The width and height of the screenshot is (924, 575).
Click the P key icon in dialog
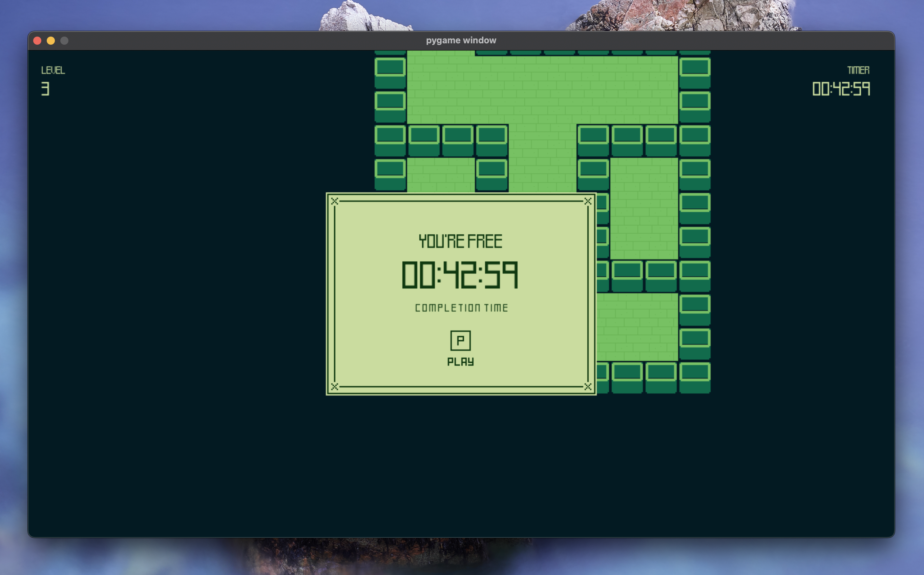point(460,340)
